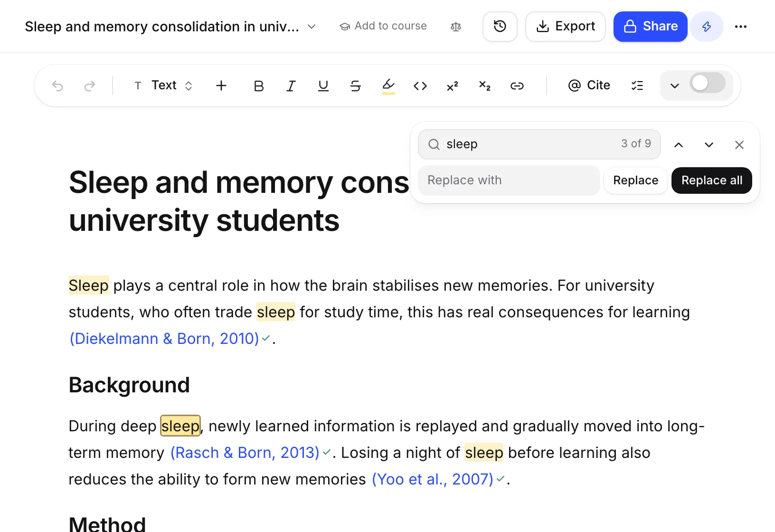Insert a block with the plus icon
775x532 pixels.
click(221, 85)
